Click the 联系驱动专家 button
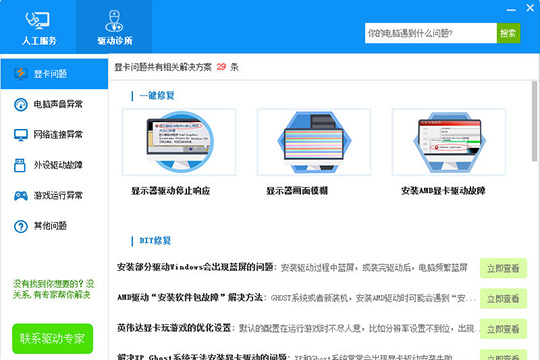The image size is (540, 360). pos(53,338)
